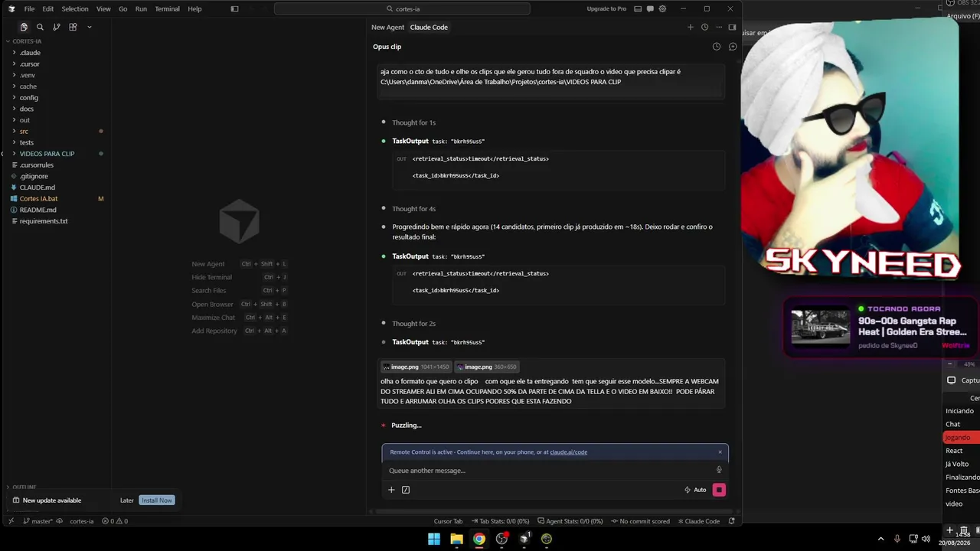Start new conversation beside Opus clip
The width and height of the screenshot is (980, 551).
point(733,47)
